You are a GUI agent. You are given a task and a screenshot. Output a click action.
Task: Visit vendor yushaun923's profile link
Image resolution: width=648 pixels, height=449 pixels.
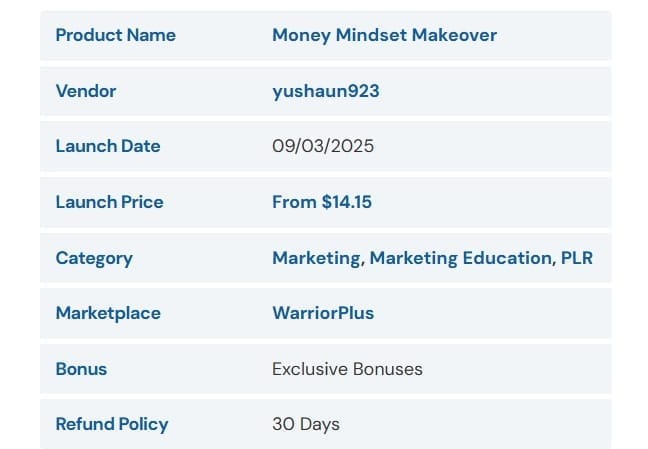pyautogui.click(x=325, y=91)
